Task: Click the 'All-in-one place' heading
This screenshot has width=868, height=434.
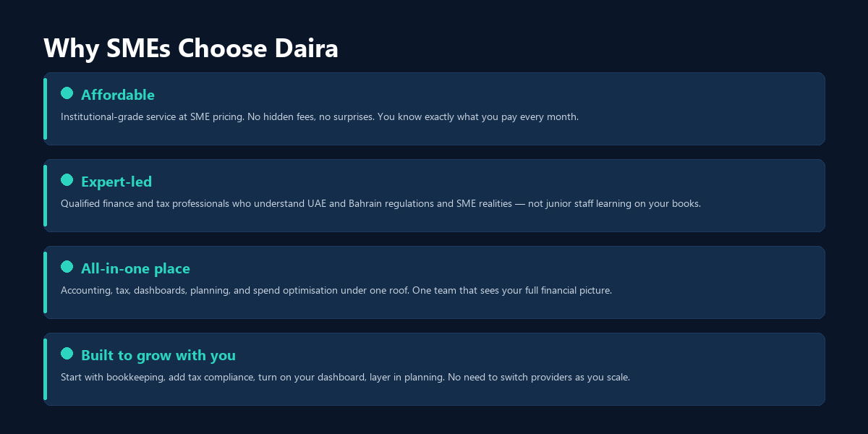Action: tap(135, 268)
